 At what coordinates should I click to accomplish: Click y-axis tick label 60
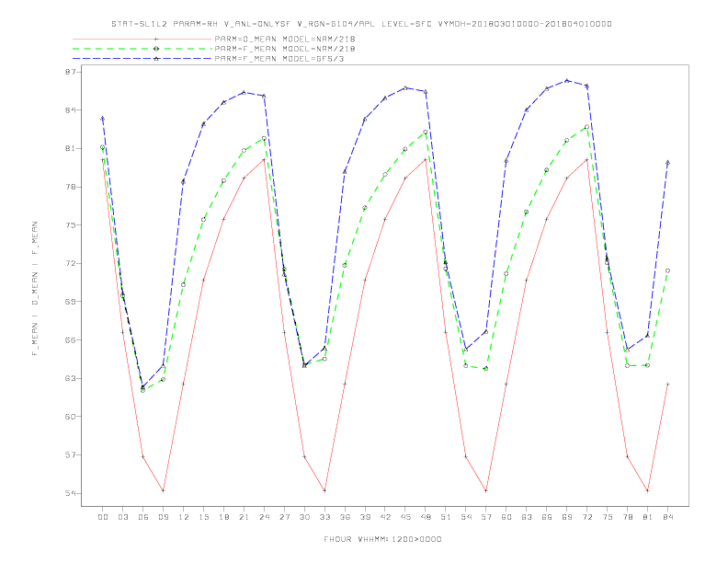click(x=72, y=417)
